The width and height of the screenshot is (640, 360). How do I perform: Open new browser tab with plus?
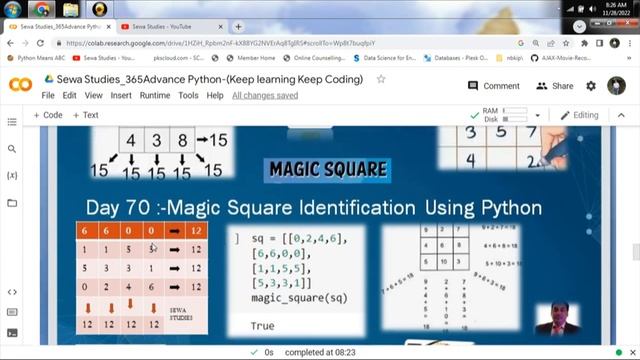click(238, 27)
